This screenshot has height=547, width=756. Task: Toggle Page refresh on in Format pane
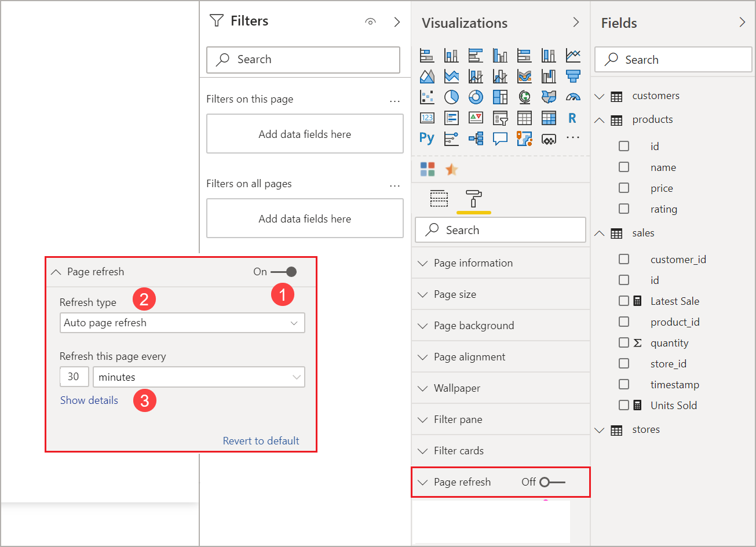pos(283,271)
